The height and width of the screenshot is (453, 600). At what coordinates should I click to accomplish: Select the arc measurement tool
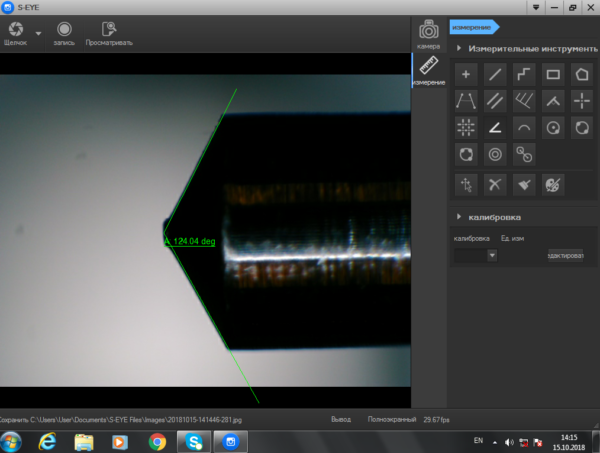[524, 127]
